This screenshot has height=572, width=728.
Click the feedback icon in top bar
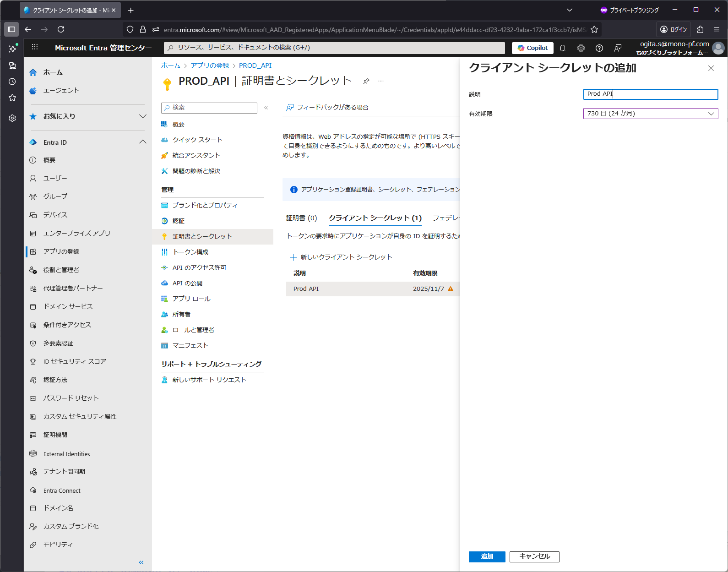pos(618,48)
